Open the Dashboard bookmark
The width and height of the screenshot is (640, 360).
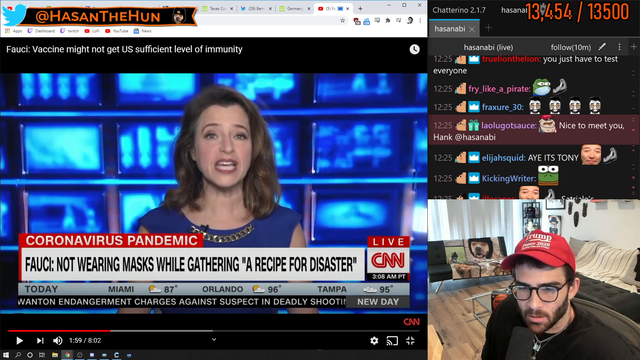click(41, 31)
